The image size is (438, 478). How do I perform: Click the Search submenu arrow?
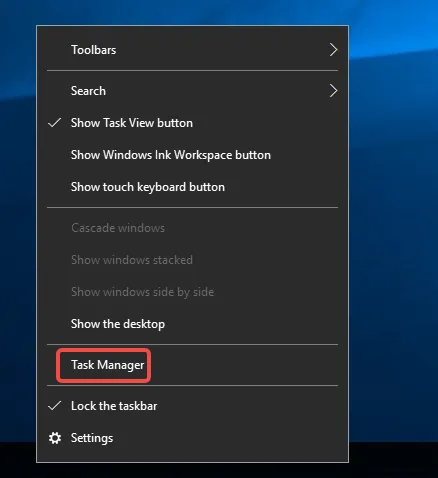pos(333,91)
